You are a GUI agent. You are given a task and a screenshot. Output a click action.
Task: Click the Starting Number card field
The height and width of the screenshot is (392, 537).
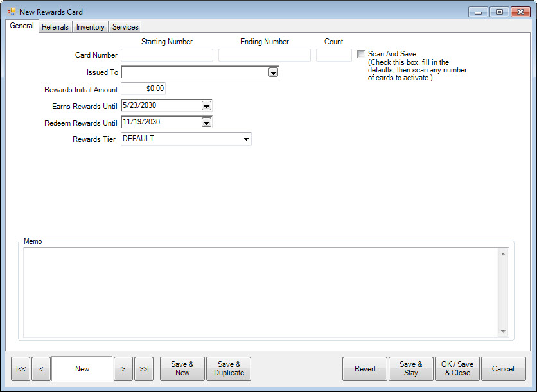tap(167, 55)
